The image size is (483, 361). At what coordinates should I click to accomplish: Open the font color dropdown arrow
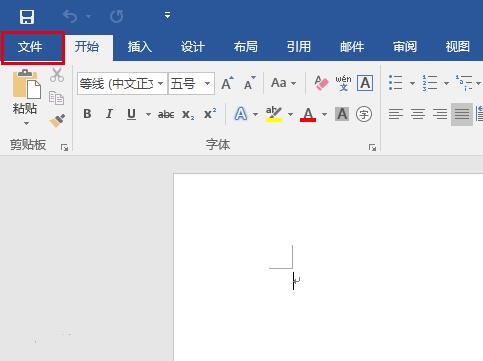click(x=324, y=114)
